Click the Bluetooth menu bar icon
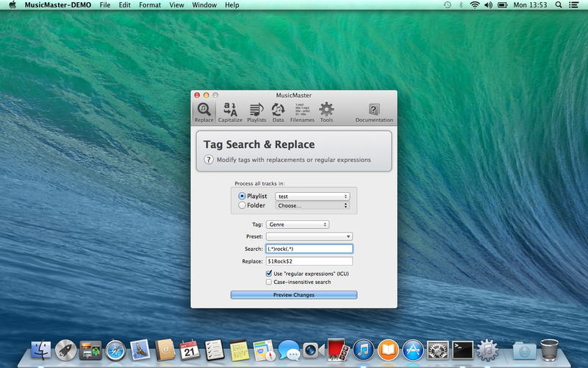588x368 pixels. point(462,5)
